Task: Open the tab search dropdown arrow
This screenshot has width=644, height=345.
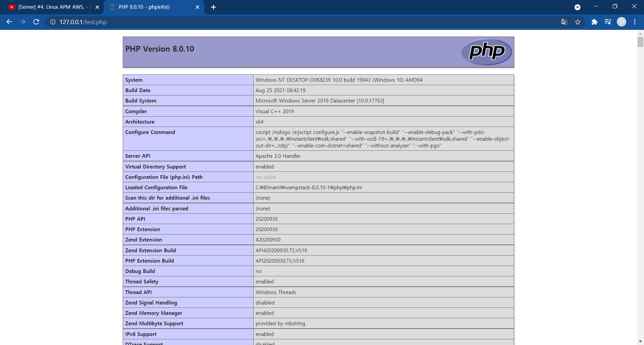Action: (577, 7)
